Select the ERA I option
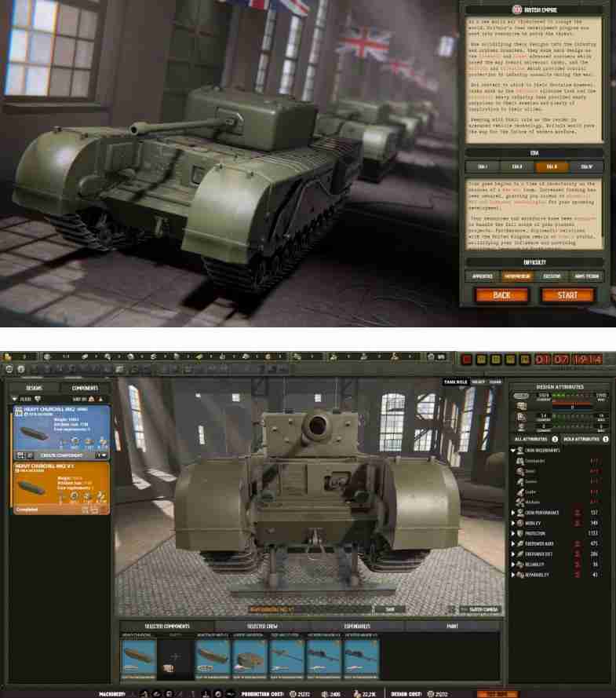616x698 pixels. coord(483,166)
